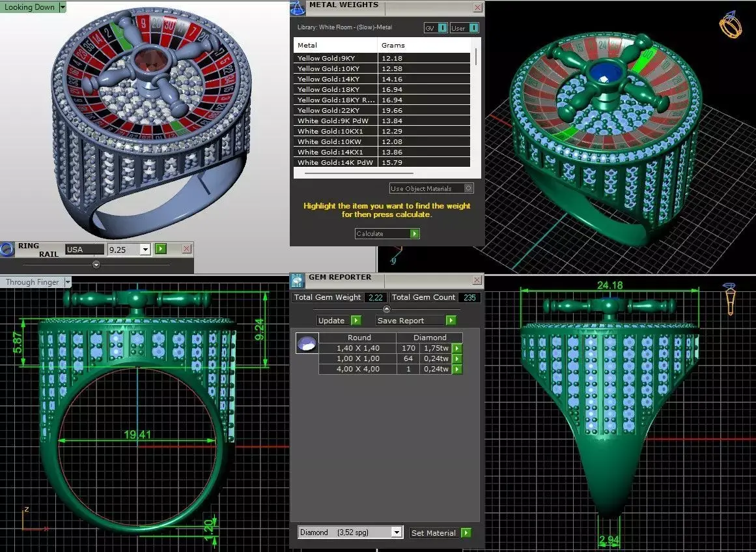Click the Metal Weights vertical scrollbar
Viewport: 756px width, 552px height.
(477, 57)
